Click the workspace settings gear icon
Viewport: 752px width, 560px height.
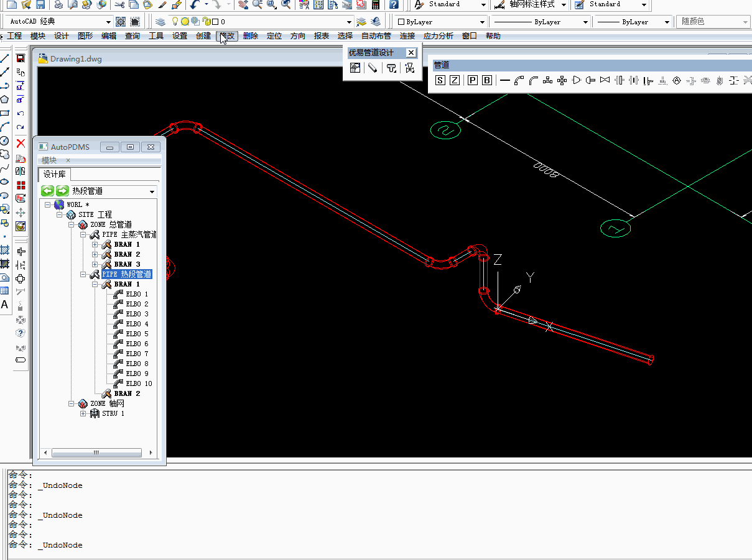click(121, 22)
